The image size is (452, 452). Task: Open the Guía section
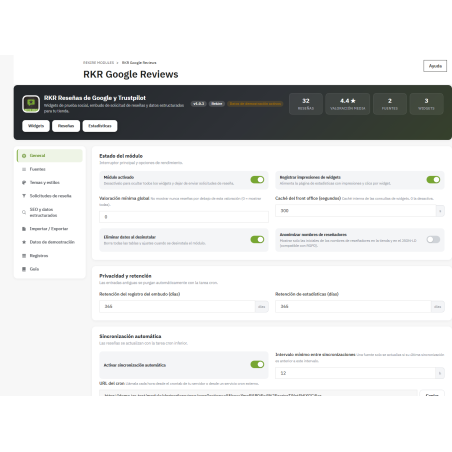point(50,269)
